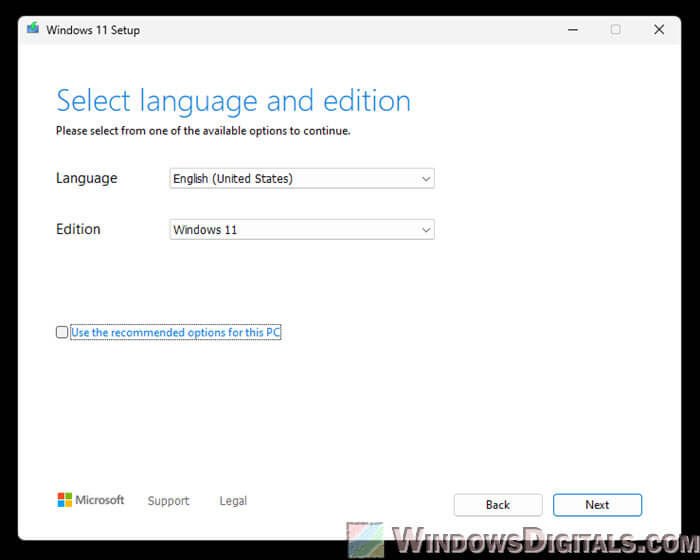Select the English (United States) combo box
This screenshot has width=700, height=560.
tap(302, 179)
